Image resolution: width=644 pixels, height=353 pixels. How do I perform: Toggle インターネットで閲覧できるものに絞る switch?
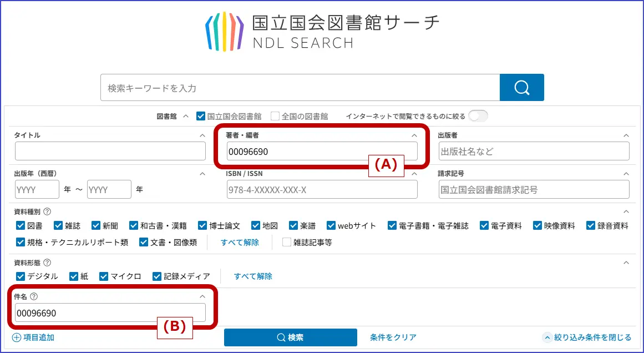tap(478, 116)
